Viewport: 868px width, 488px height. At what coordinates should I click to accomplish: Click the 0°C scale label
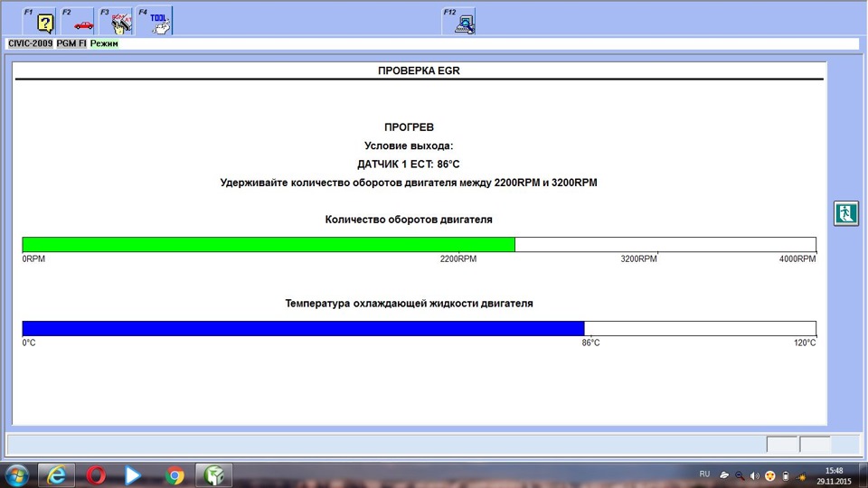click(x=29, y=343)
